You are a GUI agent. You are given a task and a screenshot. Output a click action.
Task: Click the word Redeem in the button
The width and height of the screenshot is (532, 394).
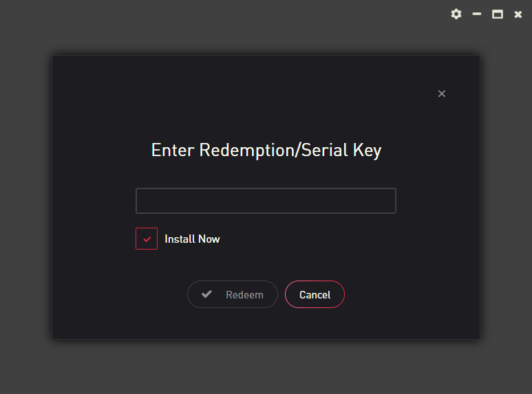point(244,295)
